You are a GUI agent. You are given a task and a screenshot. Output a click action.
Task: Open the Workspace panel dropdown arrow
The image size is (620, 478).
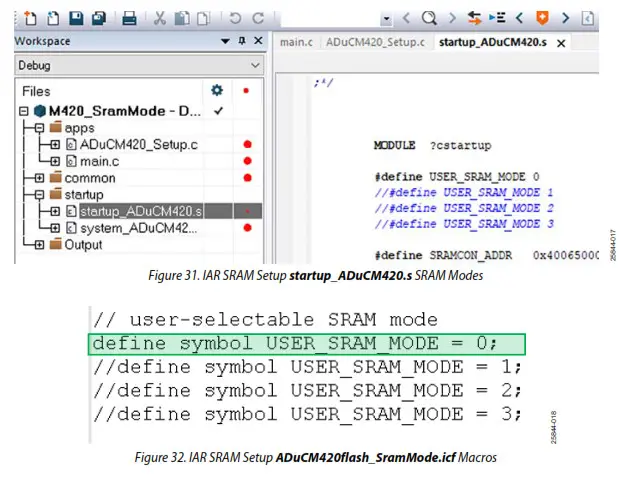click(225, 41)
